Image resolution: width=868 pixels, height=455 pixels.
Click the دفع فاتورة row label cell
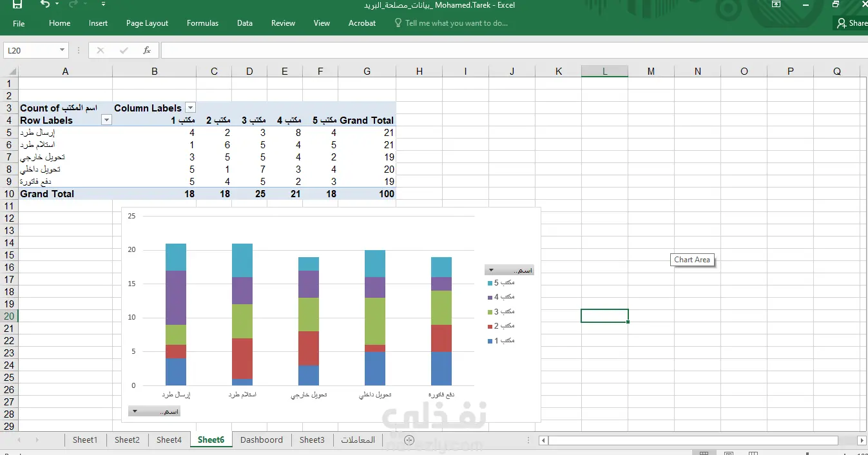point(65,181)
